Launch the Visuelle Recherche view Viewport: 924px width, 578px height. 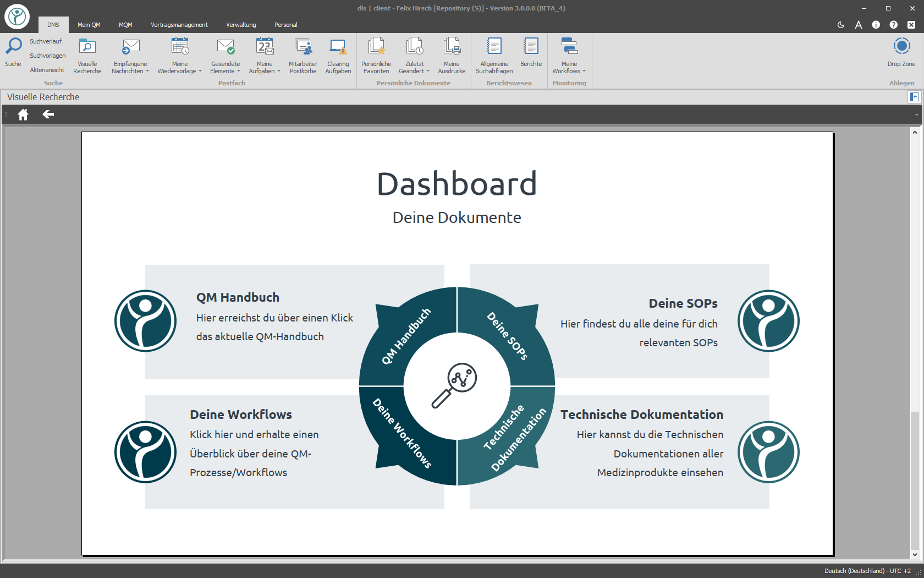(x=87, y=55)
